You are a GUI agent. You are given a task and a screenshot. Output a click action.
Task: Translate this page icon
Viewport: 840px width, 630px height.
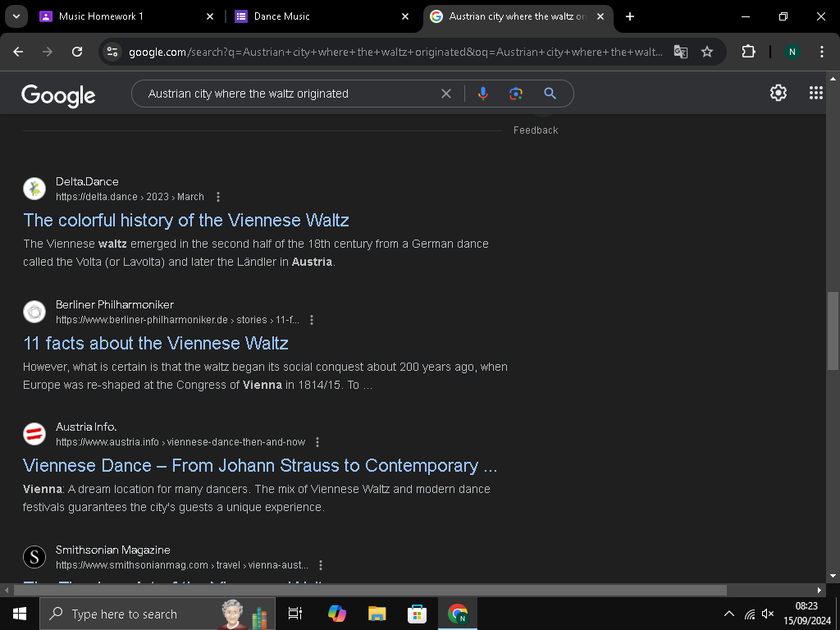tap(680, 52)
